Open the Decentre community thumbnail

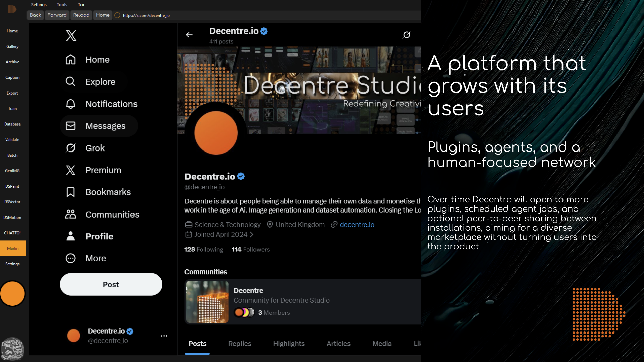(x=207, y=302)
